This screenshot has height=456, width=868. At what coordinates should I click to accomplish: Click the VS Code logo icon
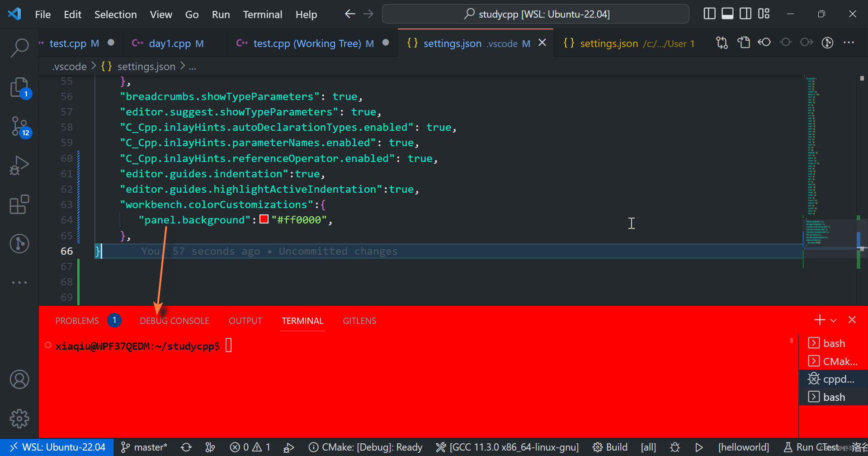point(14,14)
